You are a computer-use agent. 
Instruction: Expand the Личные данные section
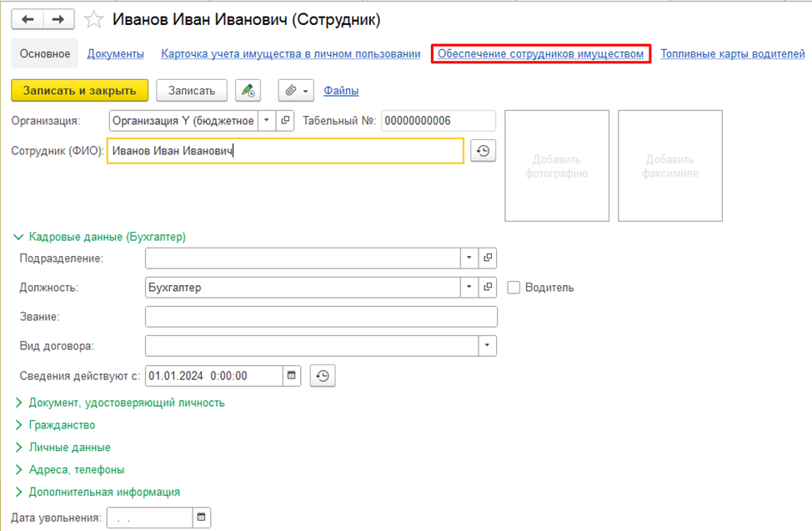pos(63,447)
